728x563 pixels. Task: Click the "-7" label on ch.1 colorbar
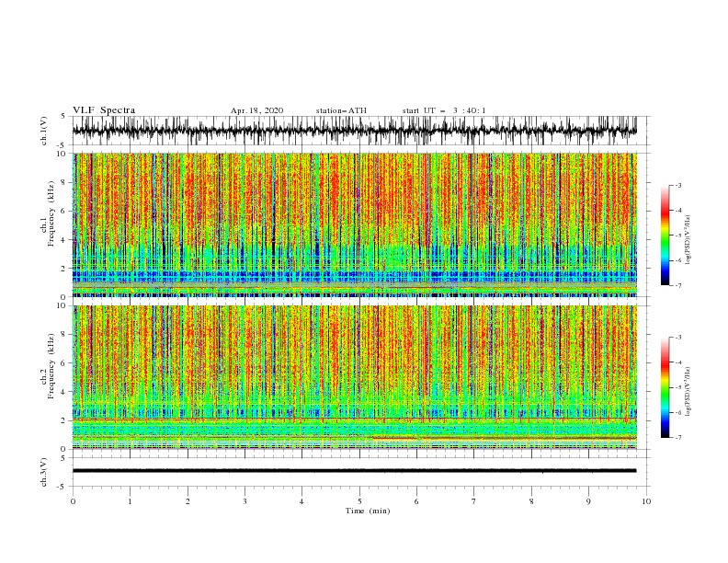[x=678, y=285]
